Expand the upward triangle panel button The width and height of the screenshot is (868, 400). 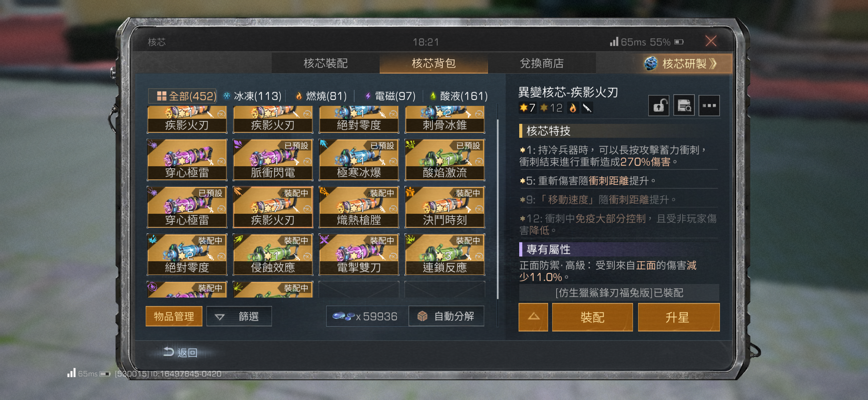tap(533, 317)
